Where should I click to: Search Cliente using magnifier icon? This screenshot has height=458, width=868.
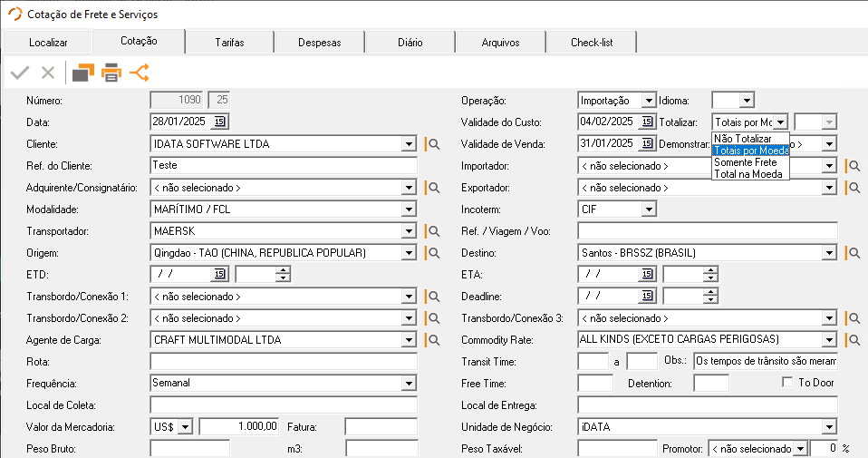(x=433, y=144)
